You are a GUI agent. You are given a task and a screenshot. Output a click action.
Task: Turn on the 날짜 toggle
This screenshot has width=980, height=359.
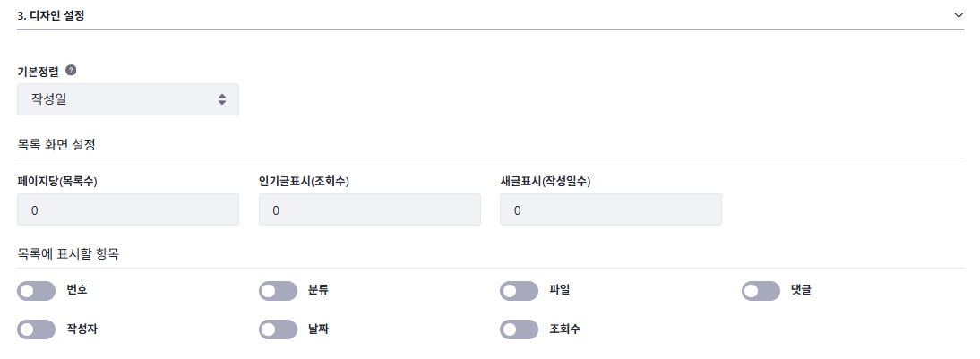point(278,329)
